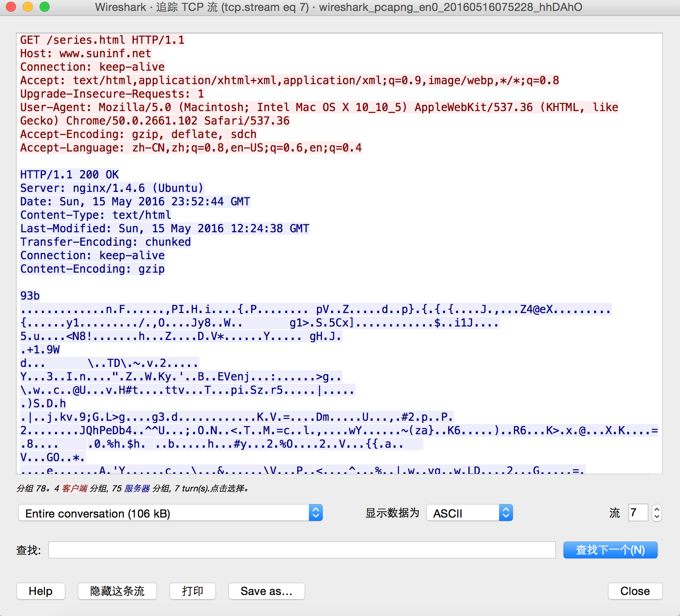Increment the stream number stepper up
The height and width of the screenshot is (616, 680).
pyautogui.click(x=657, y=509)
